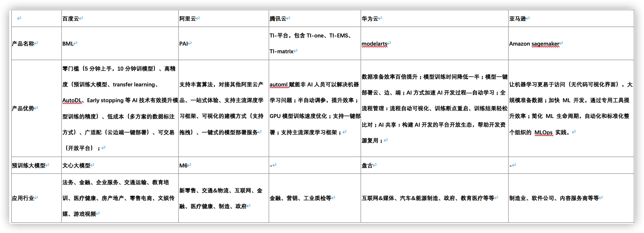Click the underlined AutoDL word
Viewport: 644px width, 233px height.
tap(72, 100)
